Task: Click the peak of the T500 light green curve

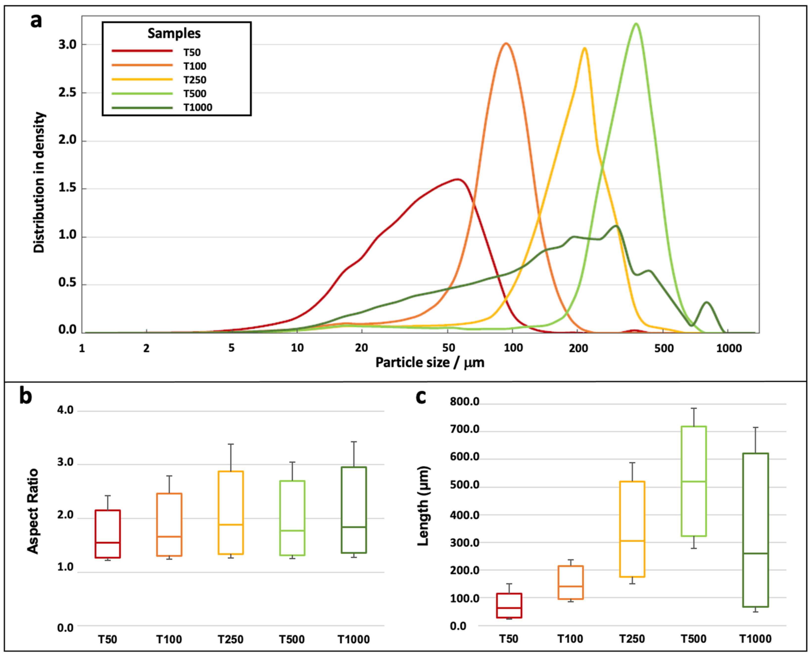Action: [x=636, y=24]
